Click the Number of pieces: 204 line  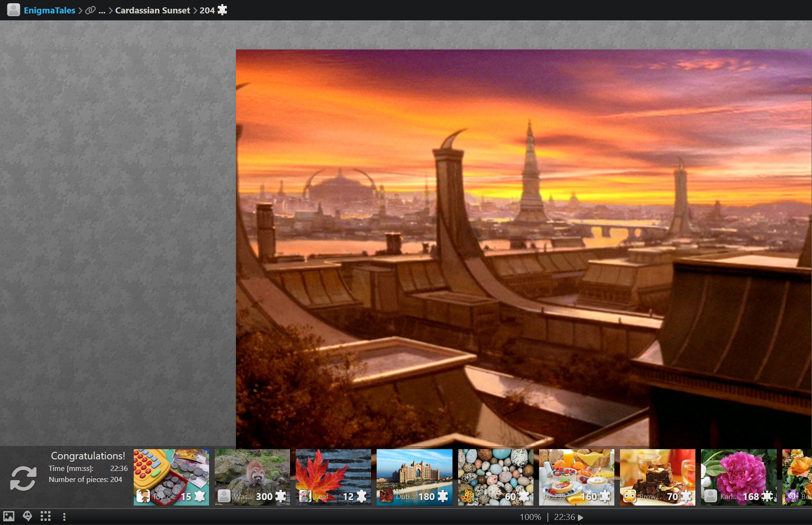point(86,479)
